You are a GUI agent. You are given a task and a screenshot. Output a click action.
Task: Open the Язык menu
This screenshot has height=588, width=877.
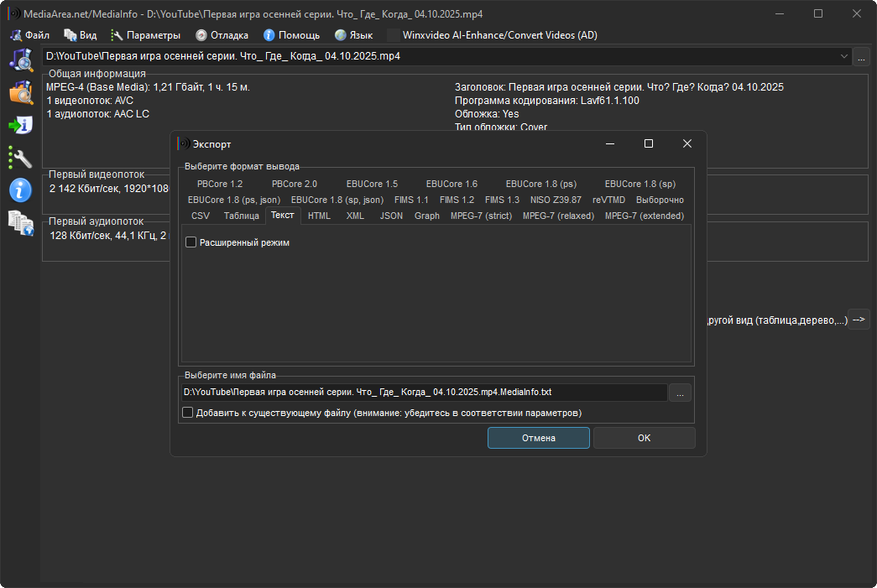[353, 35]
